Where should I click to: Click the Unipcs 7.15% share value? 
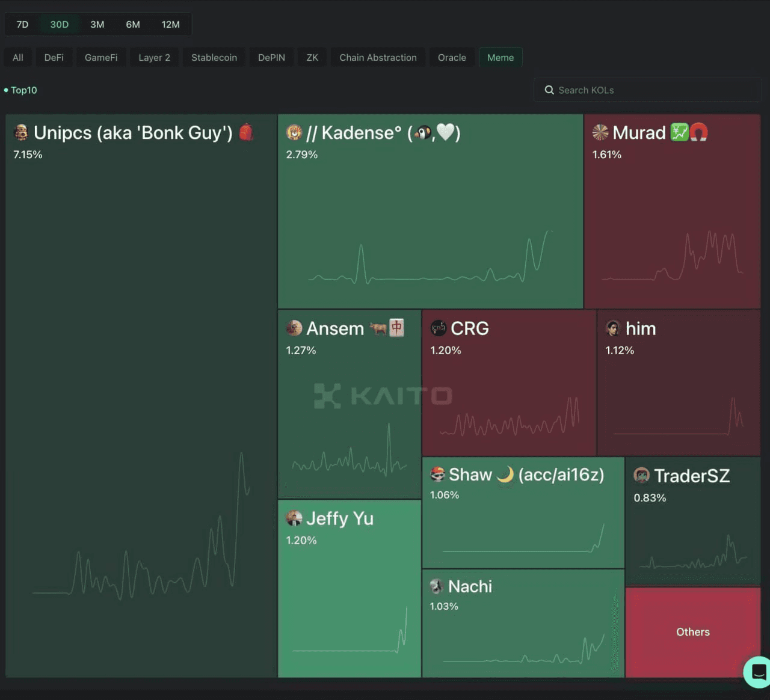pos(28,155)
